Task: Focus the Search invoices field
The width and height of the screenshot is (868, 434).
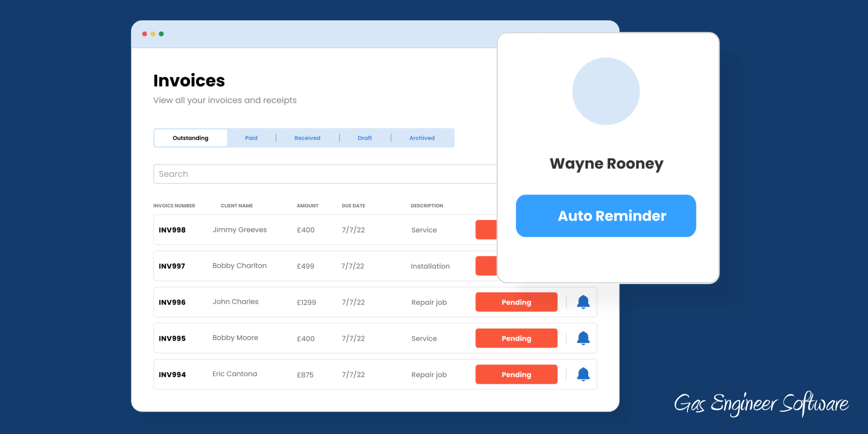Action: [x=323, y=174]
